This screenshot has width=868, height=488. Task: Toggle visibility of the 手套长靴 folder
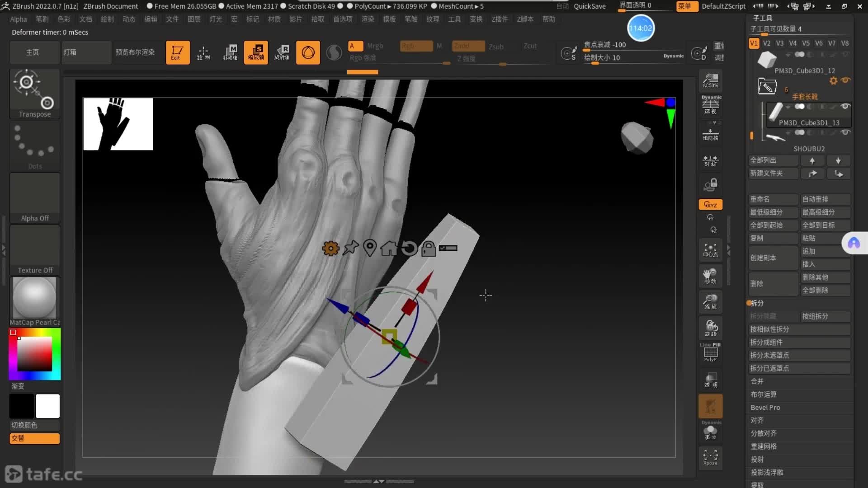coord(846,80)
